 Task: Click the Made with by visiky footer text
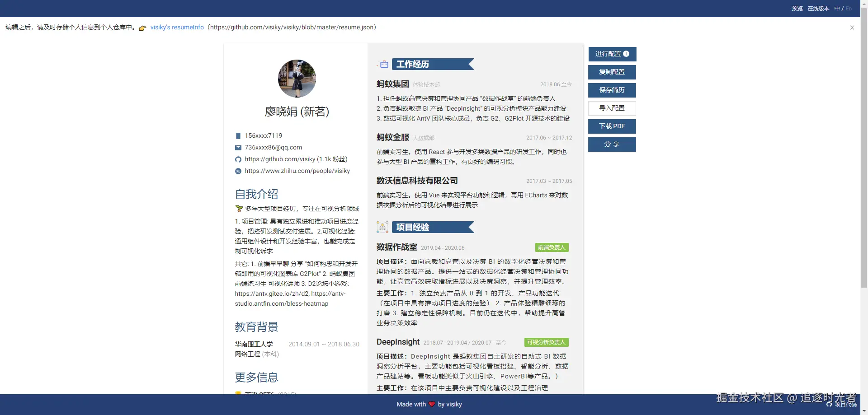429,404
